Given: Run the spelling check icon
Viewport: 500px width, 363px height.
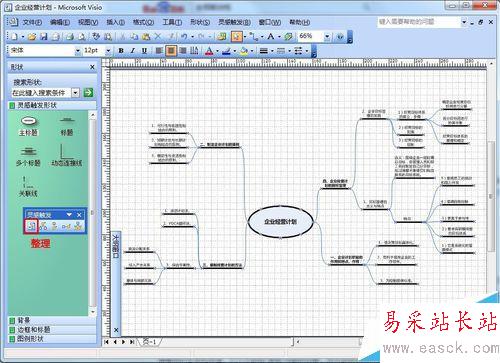Looking at the screenshot, I should pos(96,36).
